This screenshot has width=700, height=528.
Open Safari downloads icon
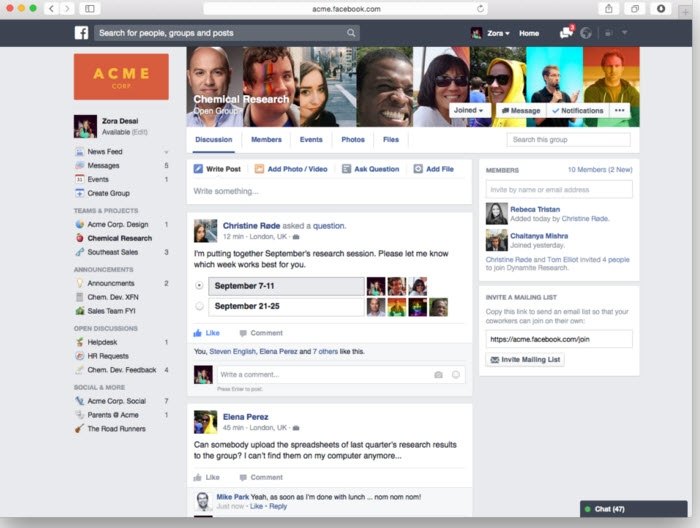(x=661, y=8)
